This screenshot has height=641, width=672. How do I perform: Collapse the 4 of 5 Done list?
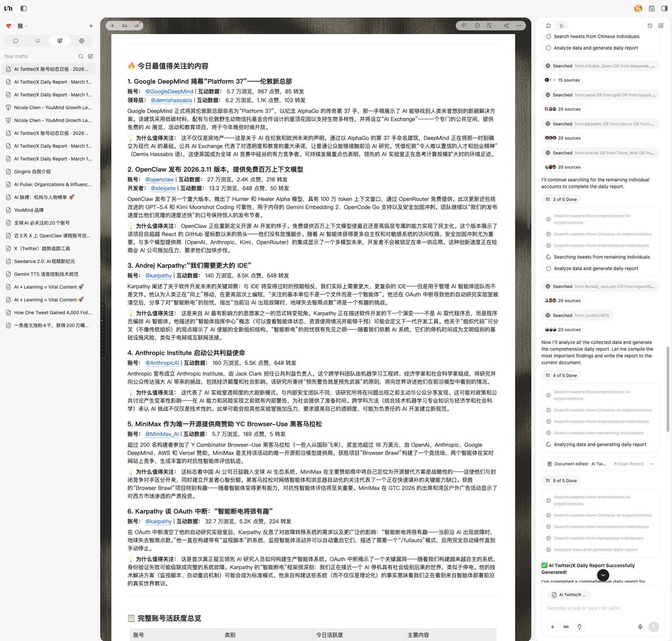561,376
